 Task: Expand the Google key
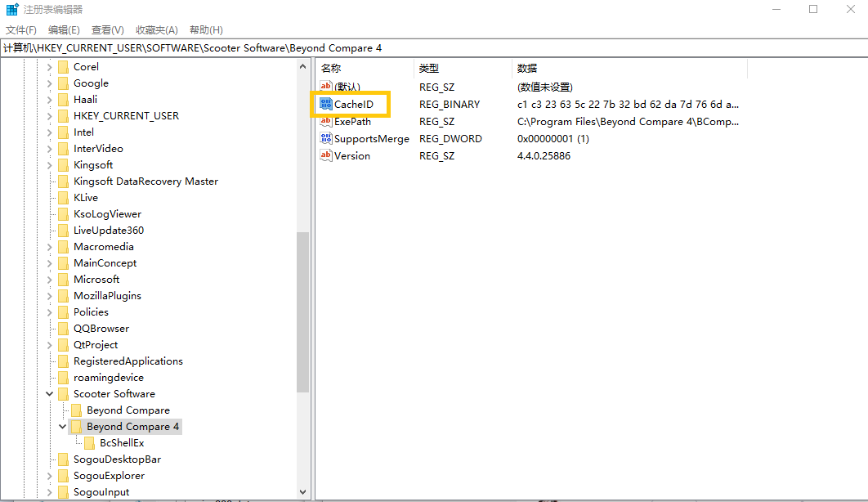49,83
